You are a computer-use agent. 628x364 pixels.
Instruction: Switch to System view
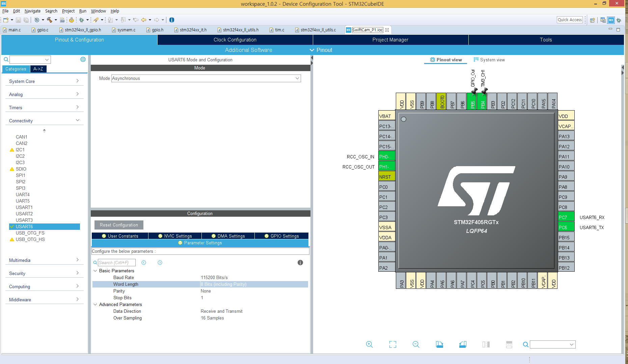pyautogui.click(x=489, y=60)
